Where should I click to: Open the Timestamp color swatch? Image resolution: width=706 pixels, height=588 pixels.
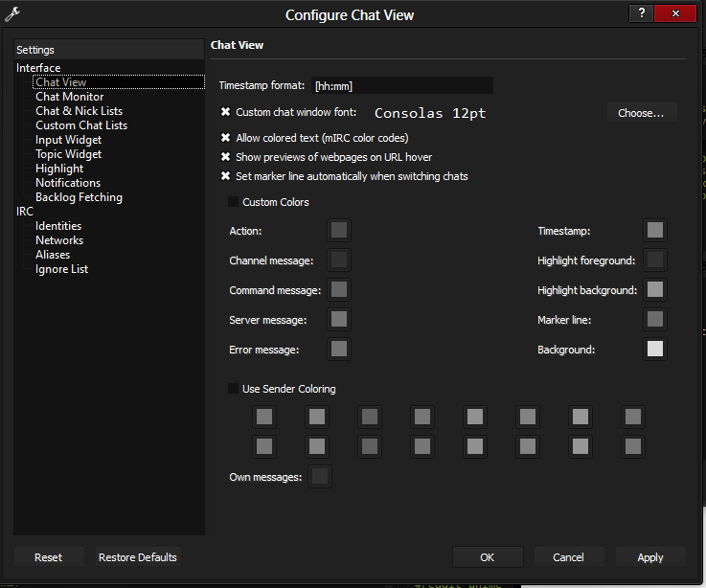pos(654,230)
